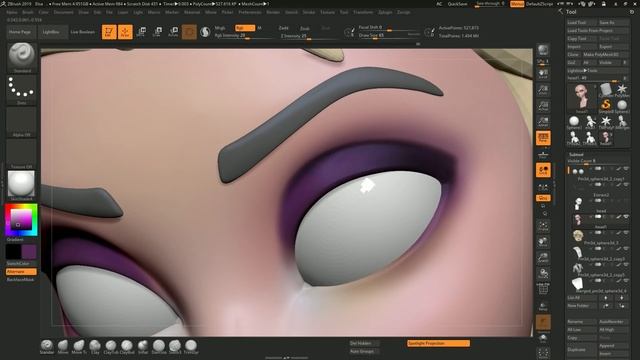
Task: Click the Load Tool button
Action: click(x=581, y=22)
